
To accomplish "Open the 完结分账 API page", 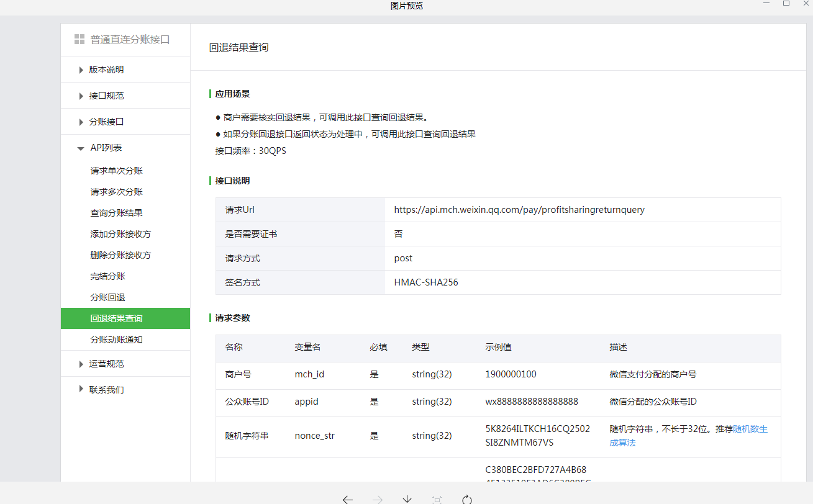I will (107, 276).
